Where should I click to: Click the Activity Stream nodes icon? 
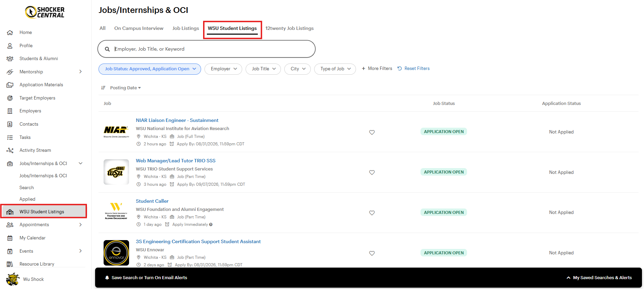[x=10, y=150]
